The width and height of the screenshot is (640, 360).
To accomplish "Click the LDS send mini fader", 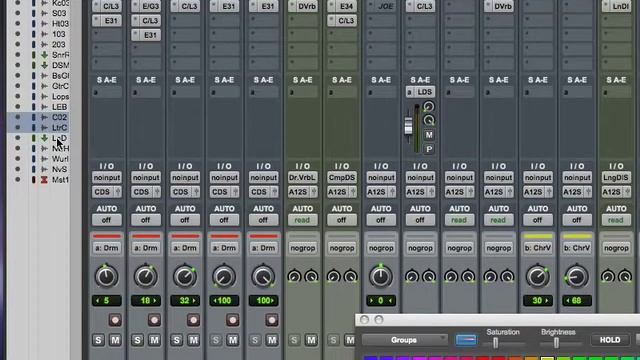I will 408,126.
